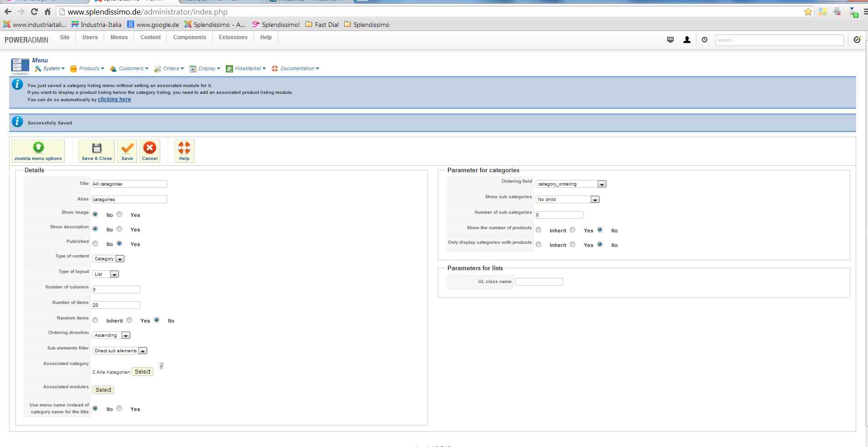Open the Users menu

[x=90, y=37]
